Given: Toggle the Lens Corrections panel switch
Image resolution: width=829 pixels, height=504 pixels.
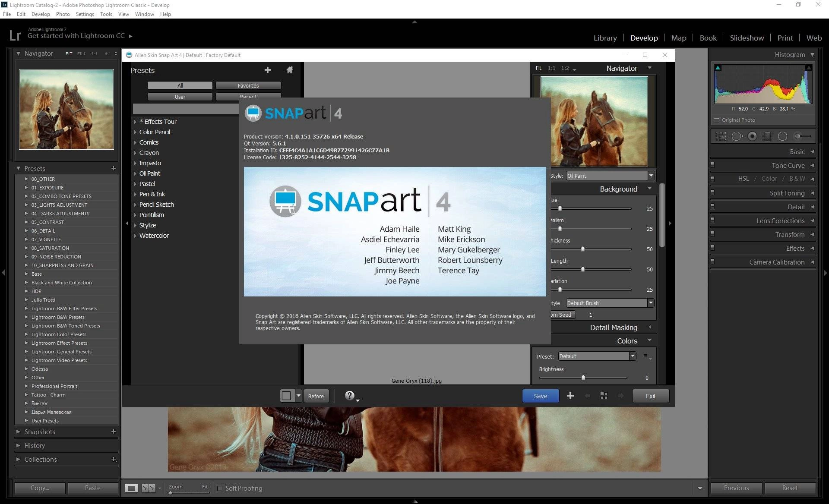Looking at the screenshot, I should (712, 220).
